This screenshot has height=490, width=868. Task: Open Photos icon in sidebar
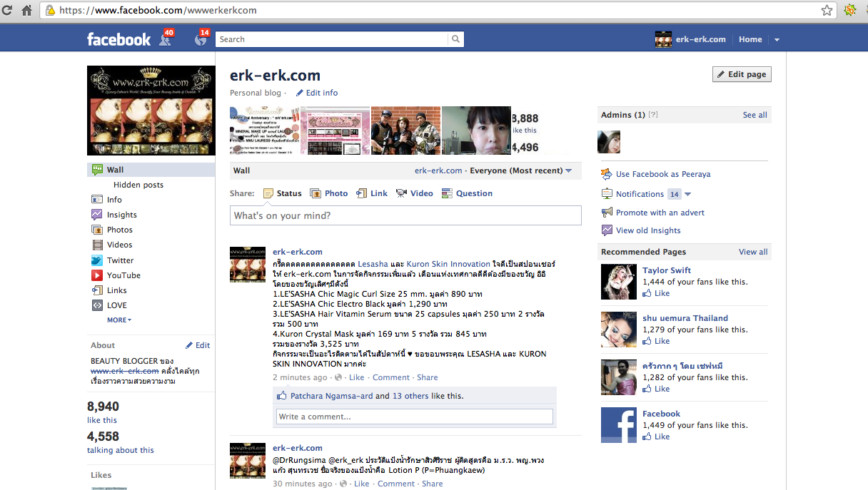pyautogui.click(x=97, y=230)
